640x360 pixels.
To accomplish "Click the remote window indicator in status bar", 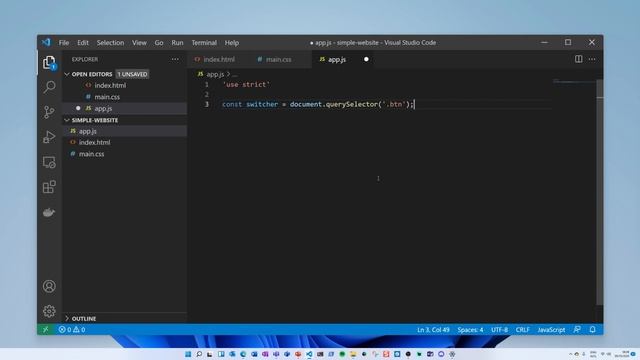I will (46, 329).
